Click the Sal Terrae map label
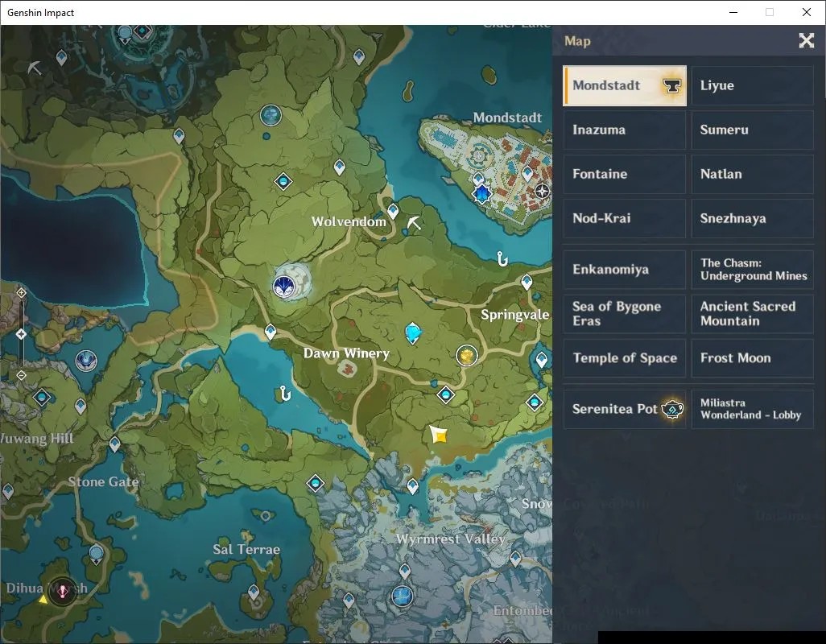Viewport: 826px width, 644px height. pyautogui.click(x=246, y=549)
